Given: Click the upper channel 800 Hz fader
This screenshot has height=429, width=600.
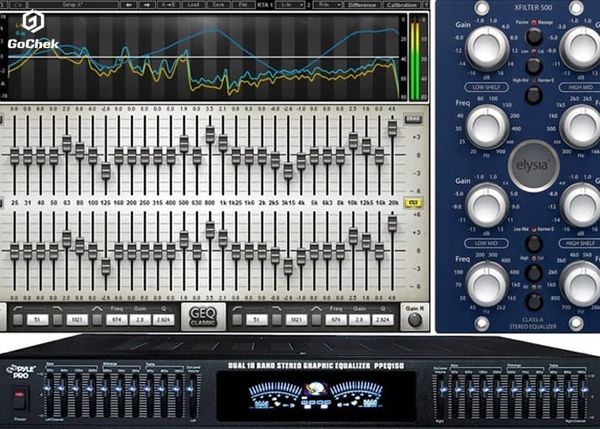Looking at the screenshot, I should [210, 135].
